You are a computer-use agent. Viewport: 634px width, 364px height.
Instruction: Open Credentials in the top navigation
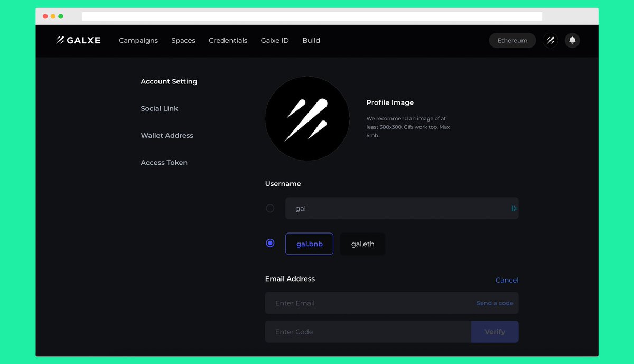[228, 40]
